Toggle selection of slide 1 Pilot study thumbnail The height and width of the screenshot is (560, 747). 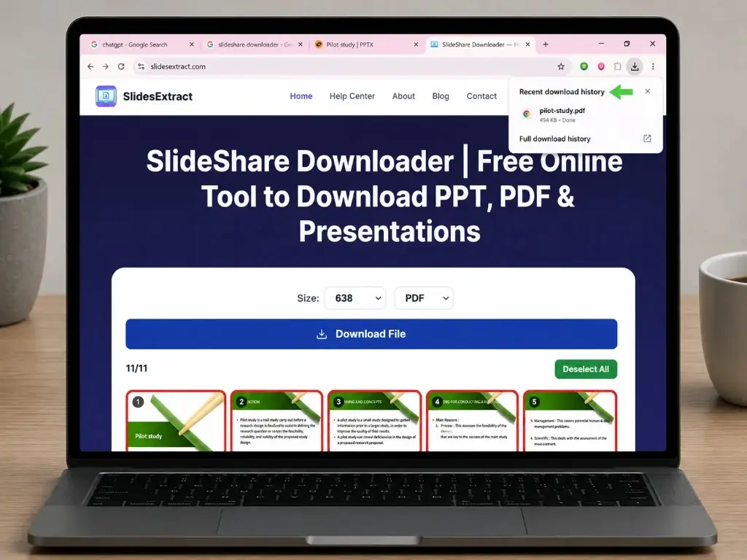click(x=176, y=421)
